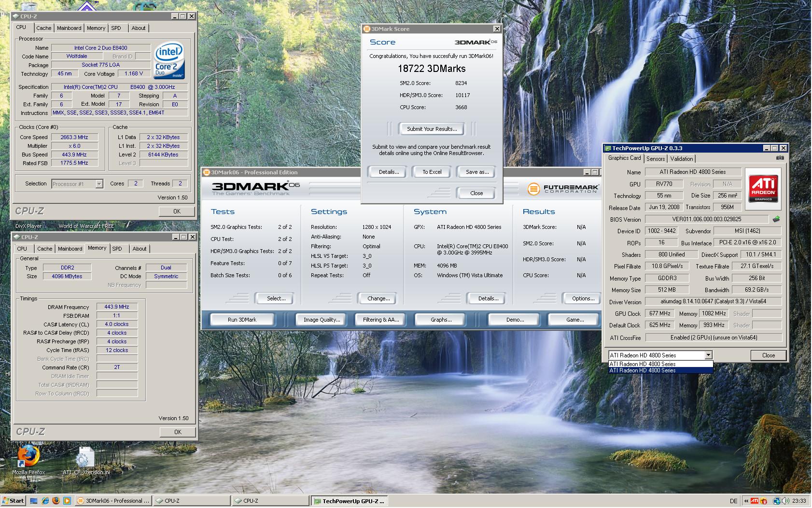Open Mainboard tab in upper CPU-Z

(69, 28)
